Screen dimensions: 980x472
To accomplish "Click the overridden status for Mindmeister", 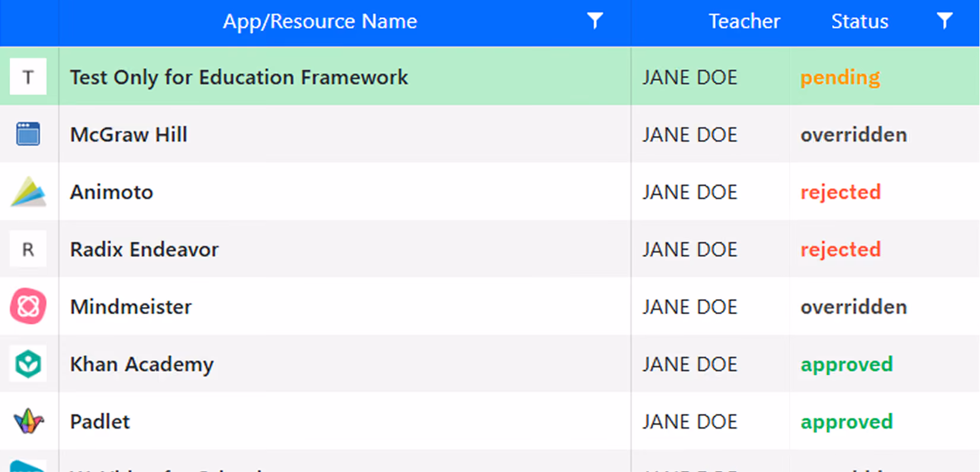I will pos(854,307).
